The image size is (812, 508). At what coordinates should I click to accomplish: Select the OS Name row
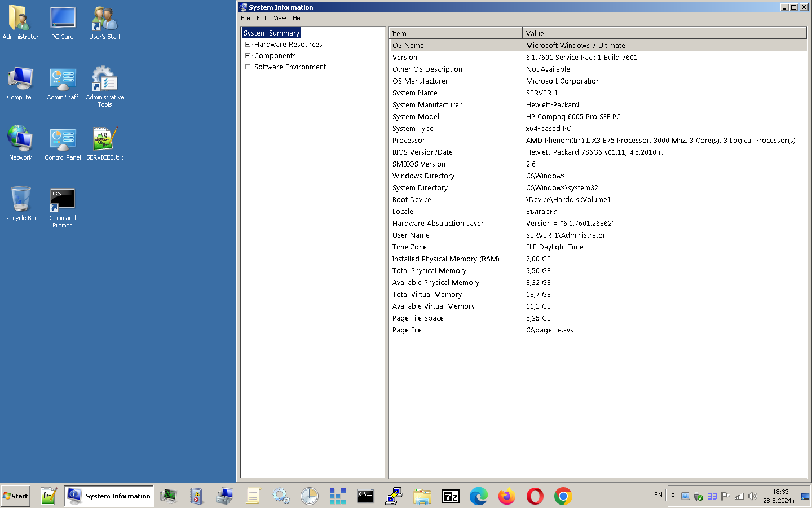[598, 45]
